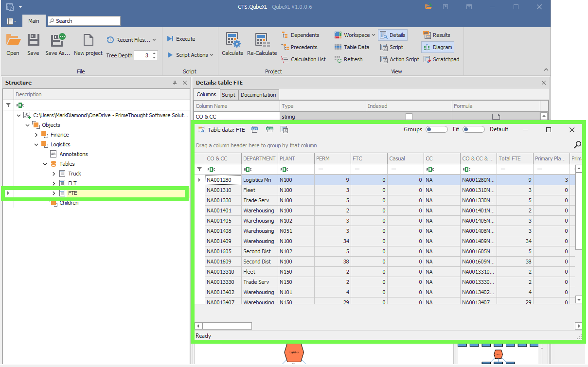Click the Calculation List button

tap(303, 59)
